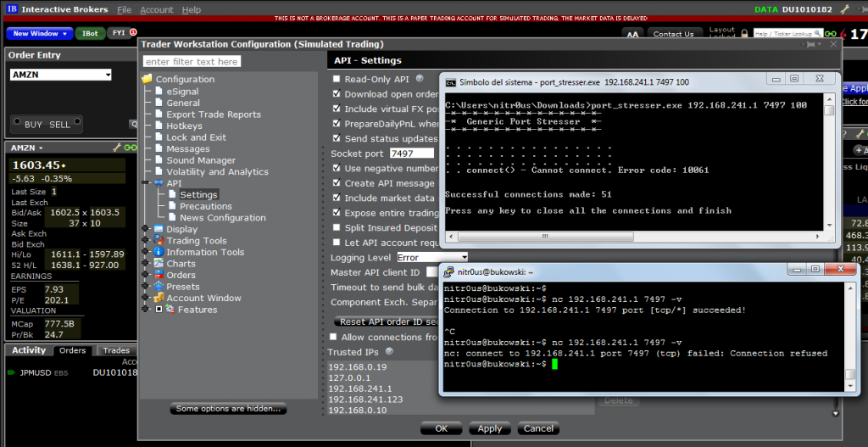Click the AMZN panel green link icon

[x=130, y=148]
